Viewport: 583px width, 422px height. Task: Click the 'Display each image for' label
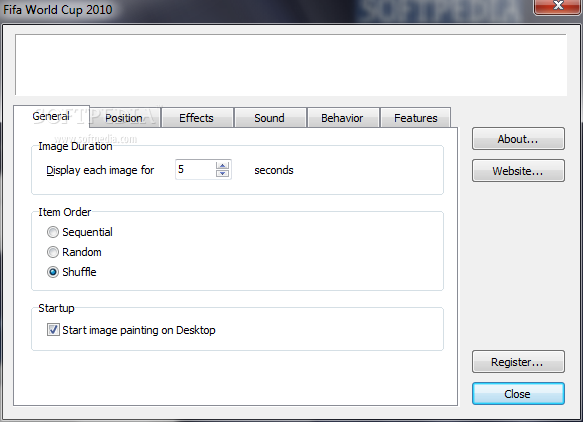click(100, 170)
